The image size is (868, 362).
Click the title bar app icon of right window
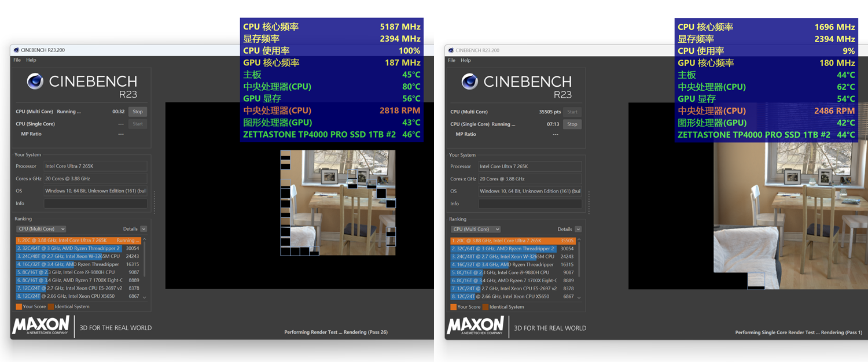point(451,50)
